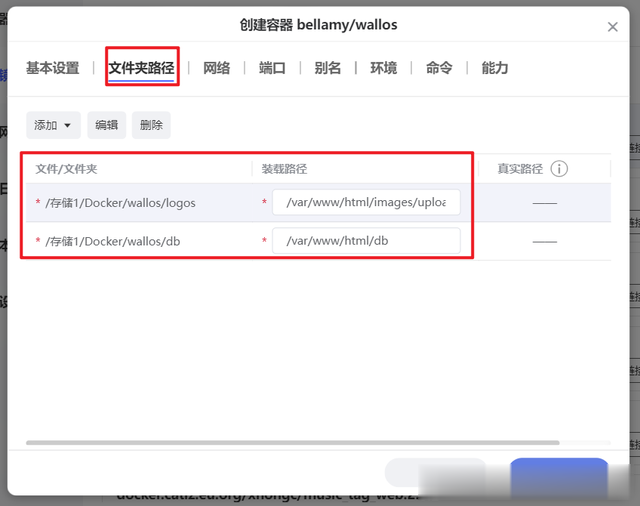Switch to the 网络 tab
The image size is (640, 506).
(217, 68)
